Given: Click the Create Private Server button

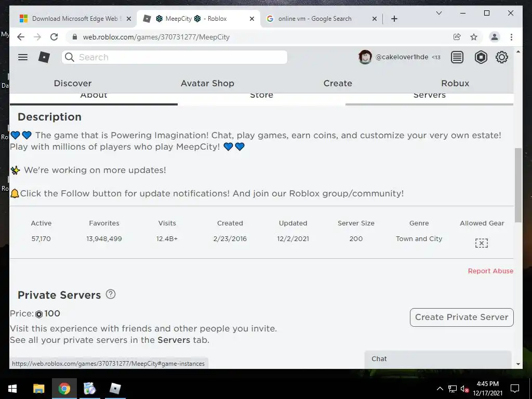Looking at the screenshot, I should [x=461, y=317].
